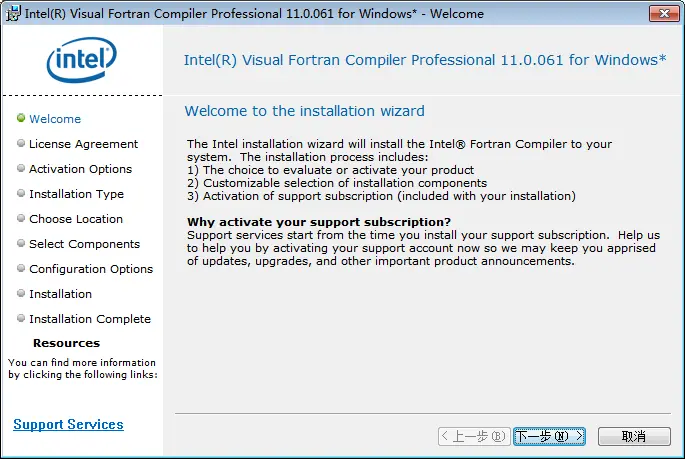Click the 下一步(N) next button
Screen dimensions: 685x459
(x=549, y=436)
